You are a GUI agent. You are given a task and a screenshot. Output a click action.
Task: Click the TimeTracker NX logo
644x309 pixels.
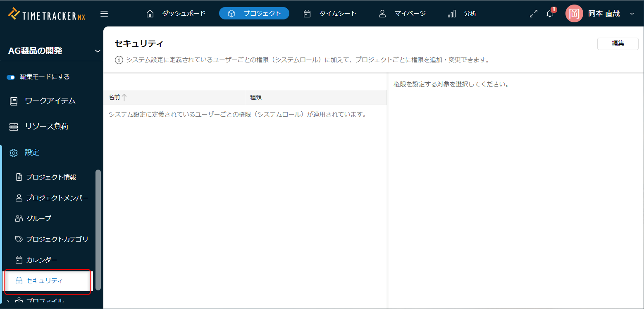[x=47, y=14]
